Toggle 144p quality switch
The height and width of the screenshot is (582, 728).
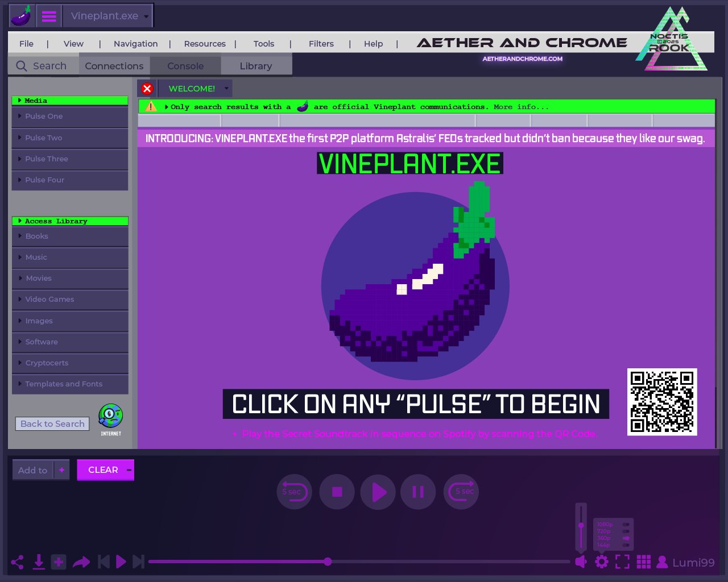point(626,545)
